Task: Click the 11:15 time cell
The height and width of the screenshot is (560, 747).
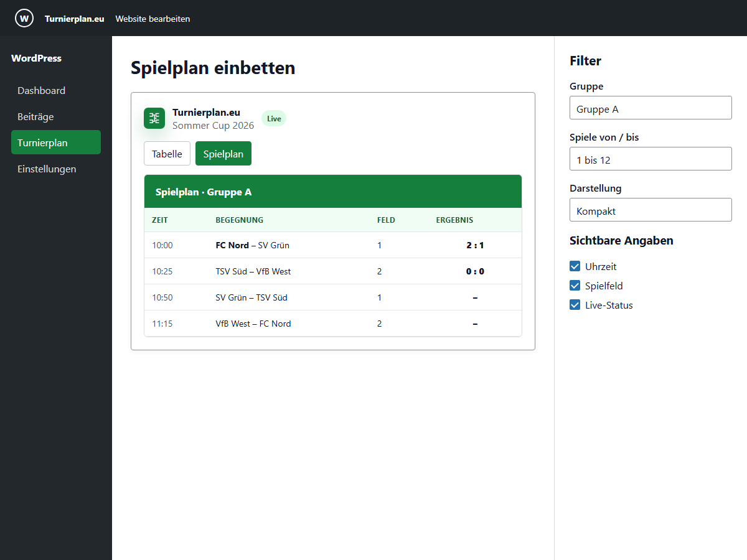Action: [x=162, y=324]
